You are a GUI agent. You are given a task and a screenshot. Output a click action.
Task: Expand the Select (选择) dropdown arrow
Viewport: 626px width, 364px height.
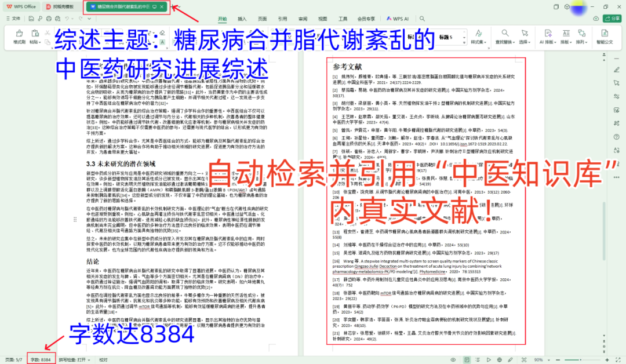(x=530, y=42)
